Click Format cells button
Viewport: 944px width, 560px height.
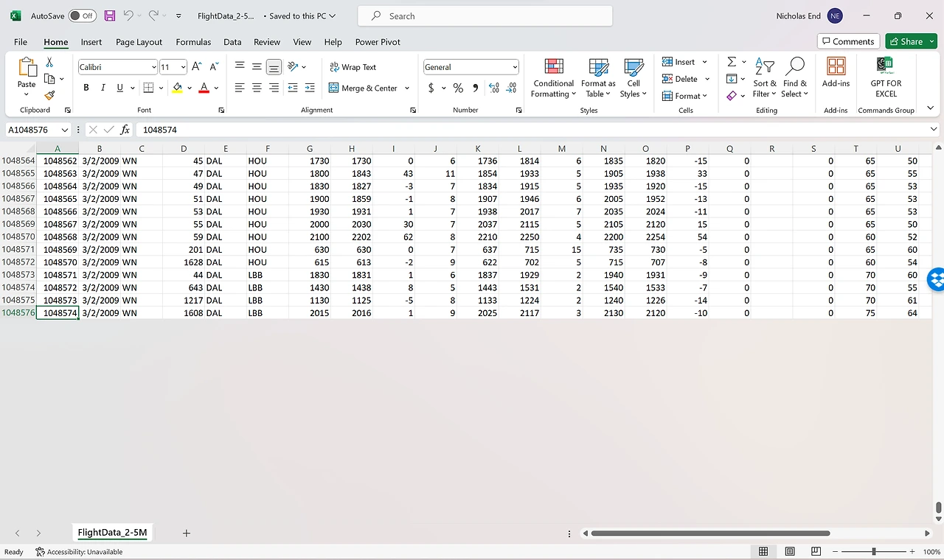tap(684, 96)
